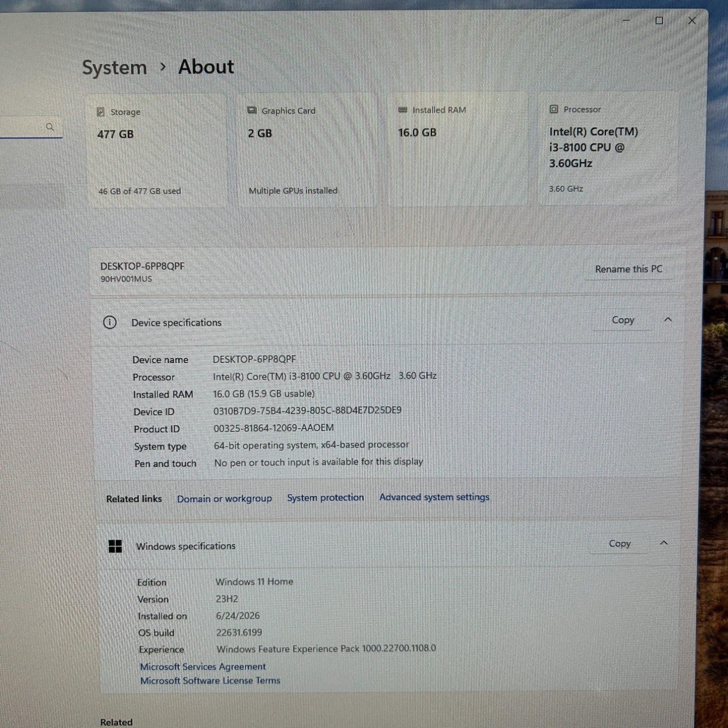Open the Installed RAM 16.0 GB card
The height and width of the screenshot is (728, 728).
coord(458,149)
